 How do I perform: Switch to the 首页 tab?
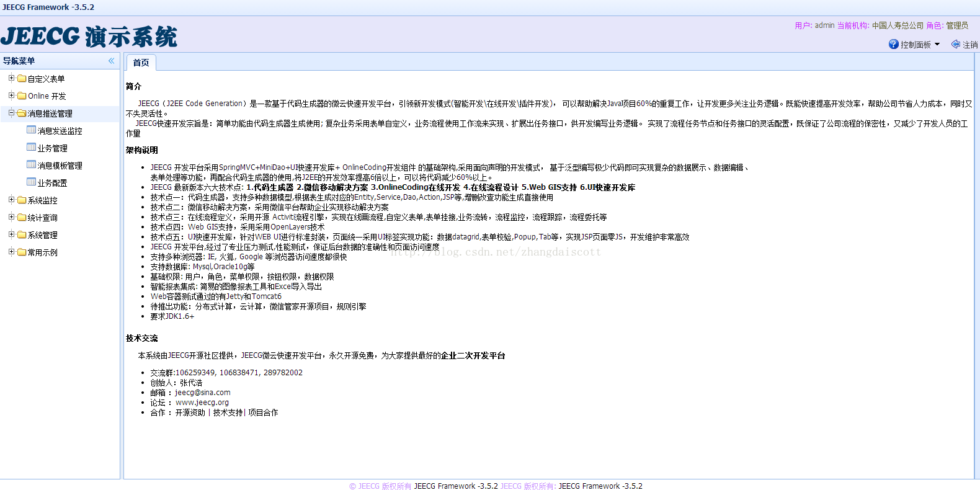[141, 63]
